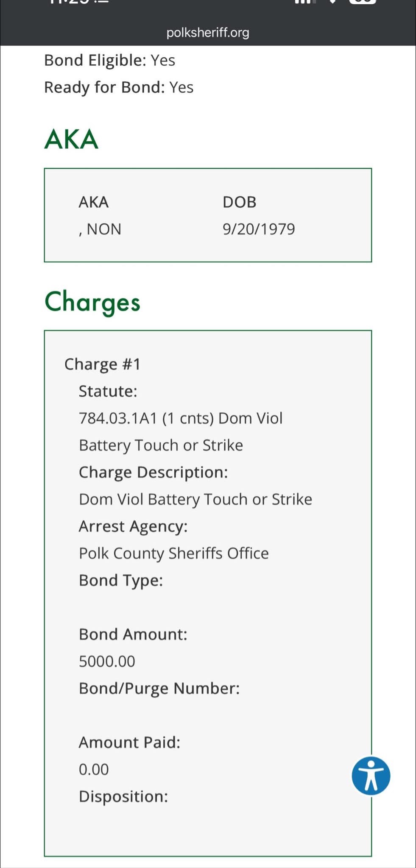Click the 0.00 amount paid value
The width and height of the screenshot is (416, 868).
tap(94, 769)
